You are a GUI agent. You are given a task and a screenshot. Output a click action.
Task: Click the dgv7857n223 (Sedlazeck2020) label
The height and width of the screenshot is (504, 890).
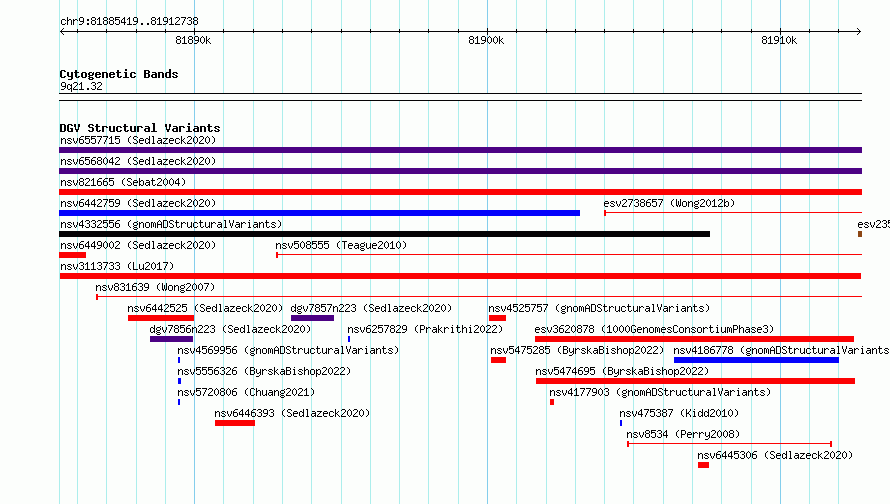click(371, 308)
